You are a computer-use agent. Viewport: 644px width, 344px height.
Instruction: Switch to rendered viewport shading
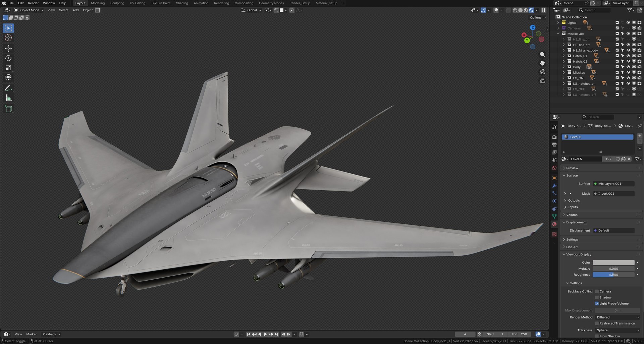[531, 10]
